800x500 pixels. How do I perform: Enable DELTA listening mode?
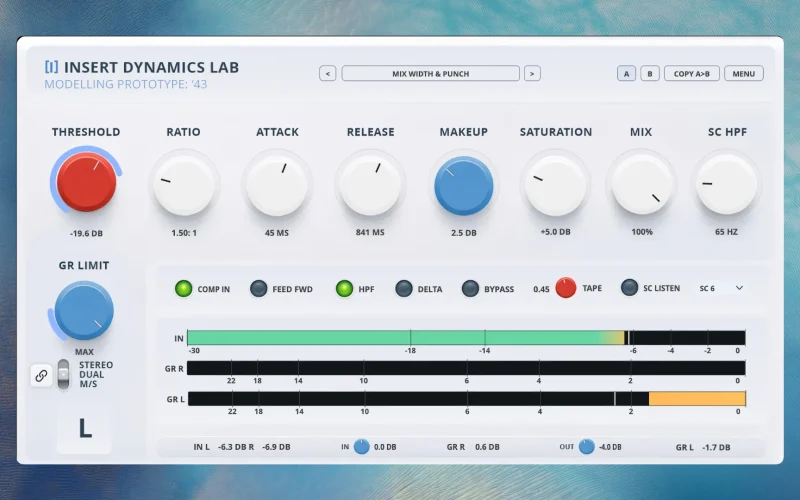pos(404,289)
